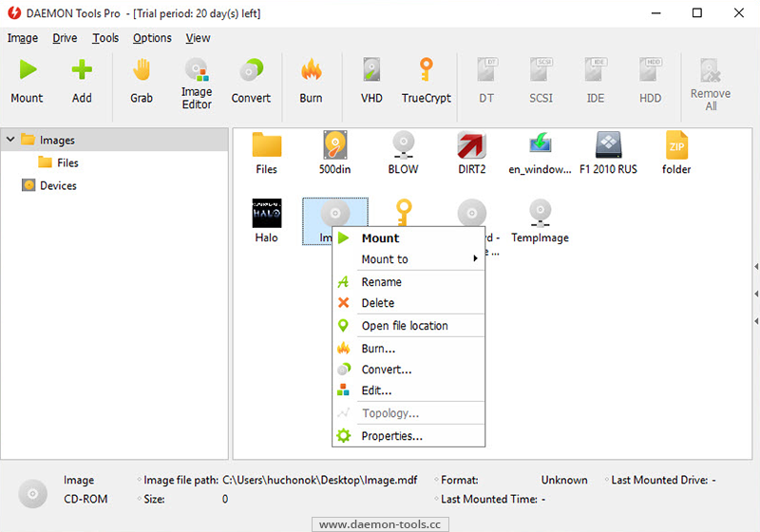This screenshot has height=532, width=760.
Task: Click the Mount toolbar play icon
Action: [x=28, y=69]
